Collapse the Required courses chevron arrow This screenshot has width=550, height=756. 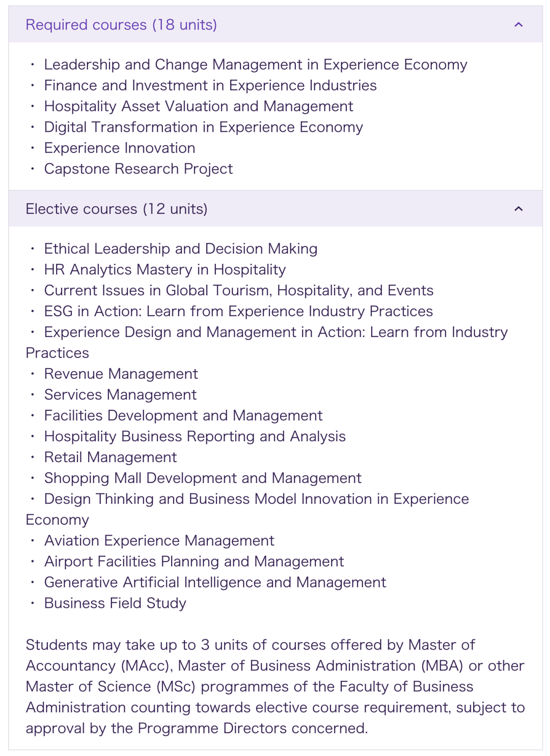518,24
